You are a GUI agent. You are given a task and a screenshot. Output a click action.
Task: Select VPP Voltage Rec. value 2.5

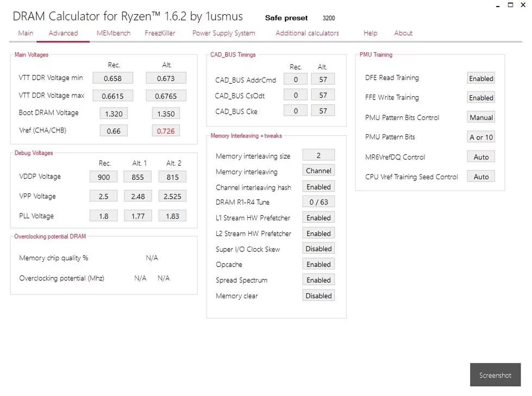tap(103, 196)
